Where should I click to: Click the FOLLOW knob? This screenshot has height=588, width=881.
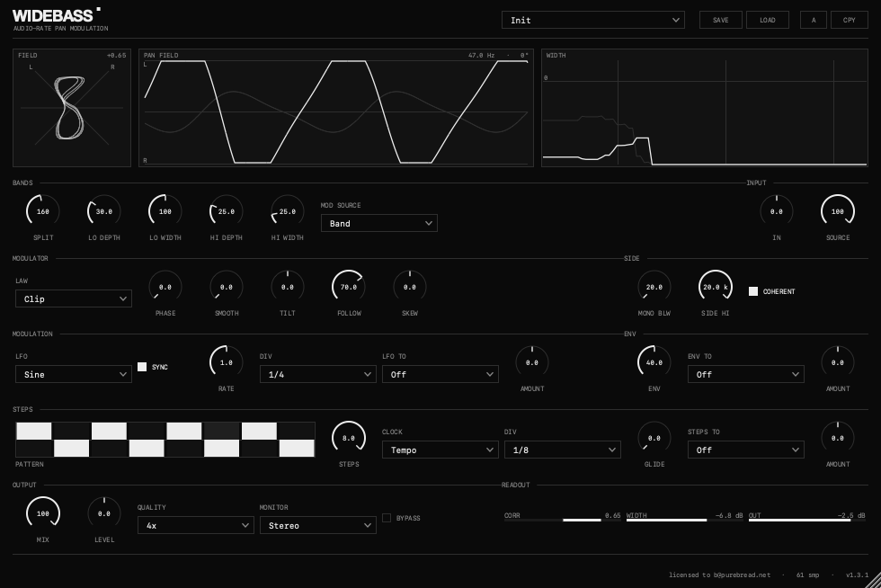(x=349, y=287)
